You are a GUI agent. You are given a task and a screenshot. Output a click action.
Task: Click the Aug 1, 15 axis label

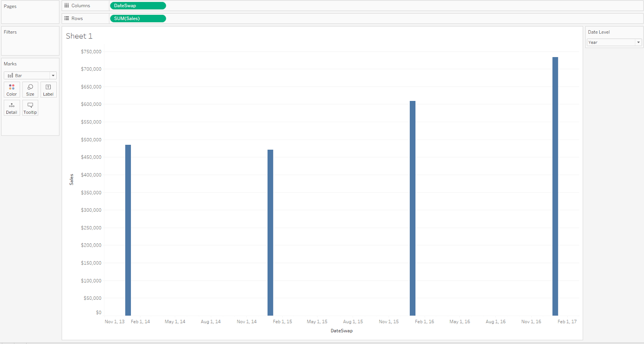(353, 321)
